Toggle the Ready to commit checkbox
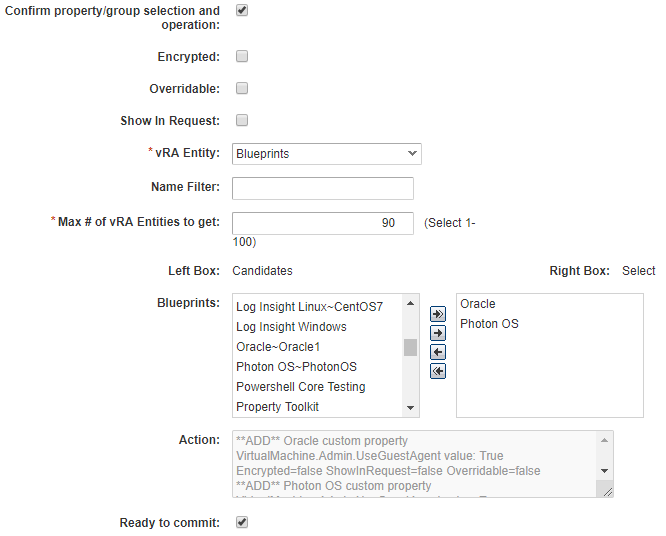This screenshot has height=536, width=666. coord(242,522)
